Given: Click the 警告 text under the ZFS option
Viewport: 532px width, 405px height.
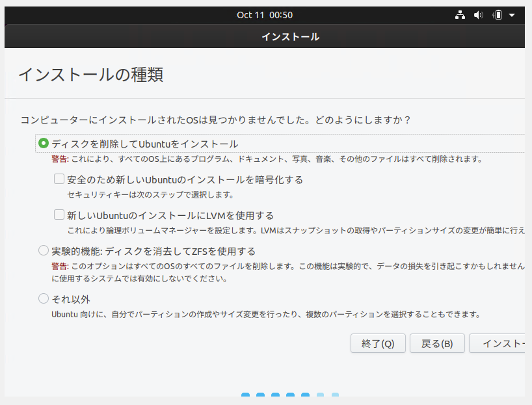Looking at the screenshot, I should (x=60, y=267).
